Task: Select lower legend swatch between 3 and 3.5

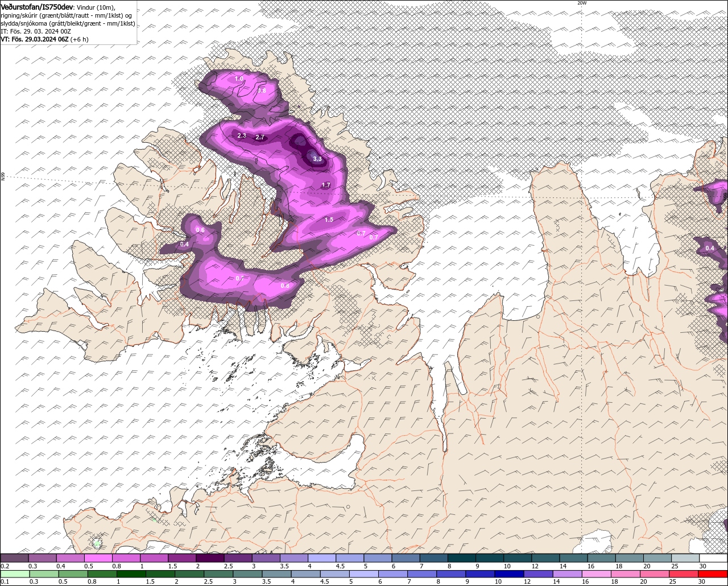Action: click(248, 574)
